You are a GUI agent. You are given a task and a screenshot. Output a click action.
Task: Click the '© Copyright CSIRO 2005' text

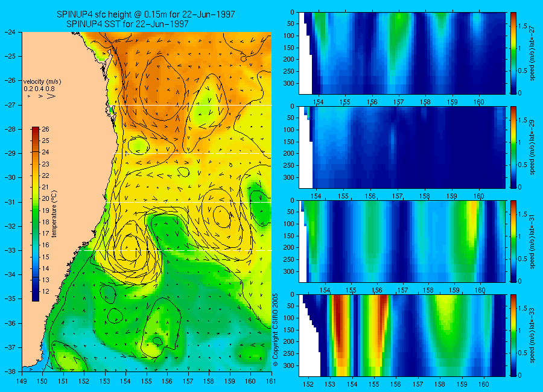click(275, 330)
